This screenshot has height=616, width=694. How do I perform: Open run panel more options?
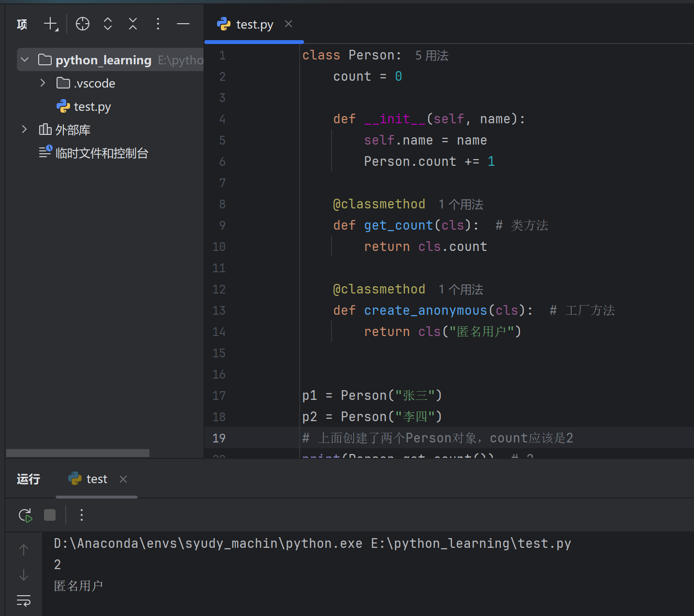(x=82, y=515)
